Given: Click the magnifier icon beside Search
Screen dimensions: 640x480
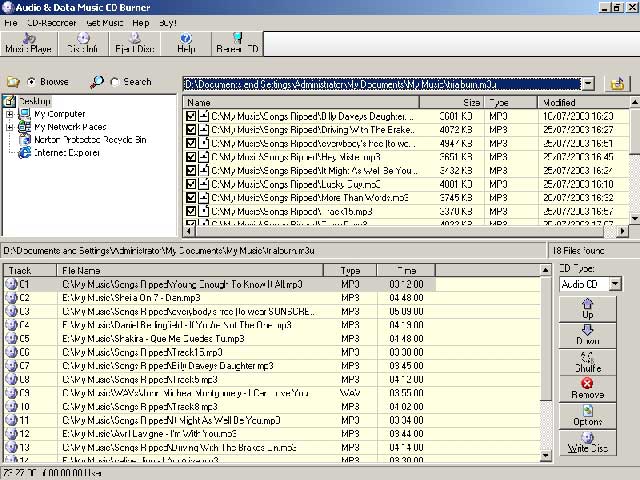Looking at the screenshot, I should (x=97, y=82).
